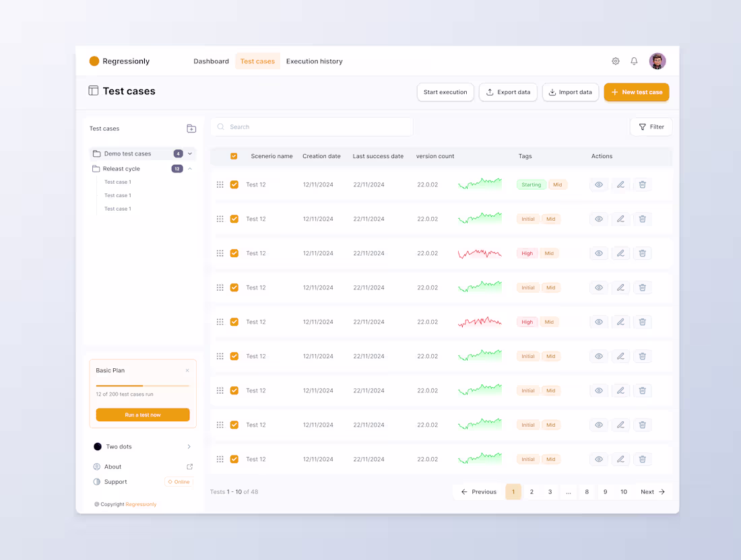Click the edit pencil in the last table row
Image resolution: width=741 pixels, height=560 pixels.
click(x=620, y=459)
